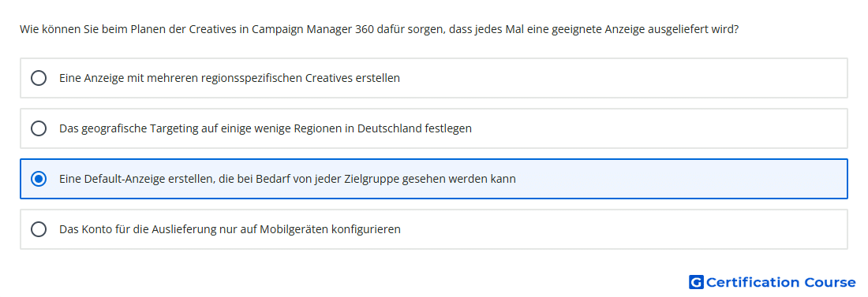Pick the Mobilgeräten konfigurieren radio button
Image resolution: width=868 pixels, height=297 pixels.
tap(39, 229)
